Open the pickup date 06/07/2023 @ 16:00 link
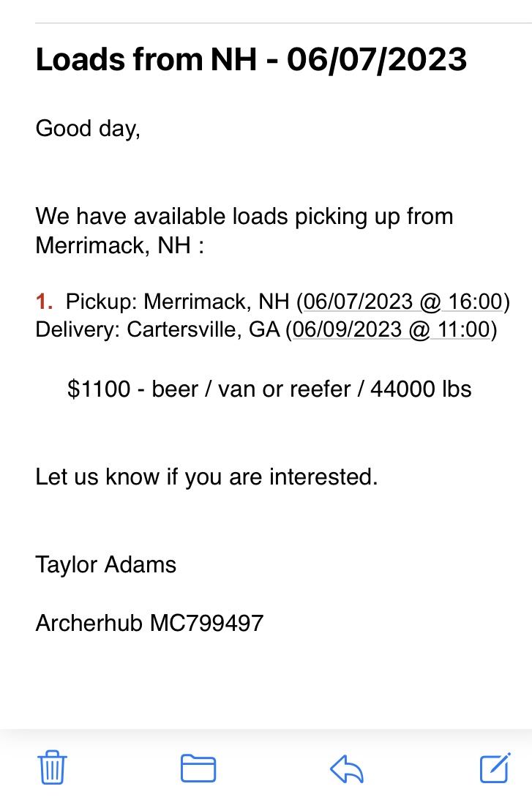 [403, 302]
